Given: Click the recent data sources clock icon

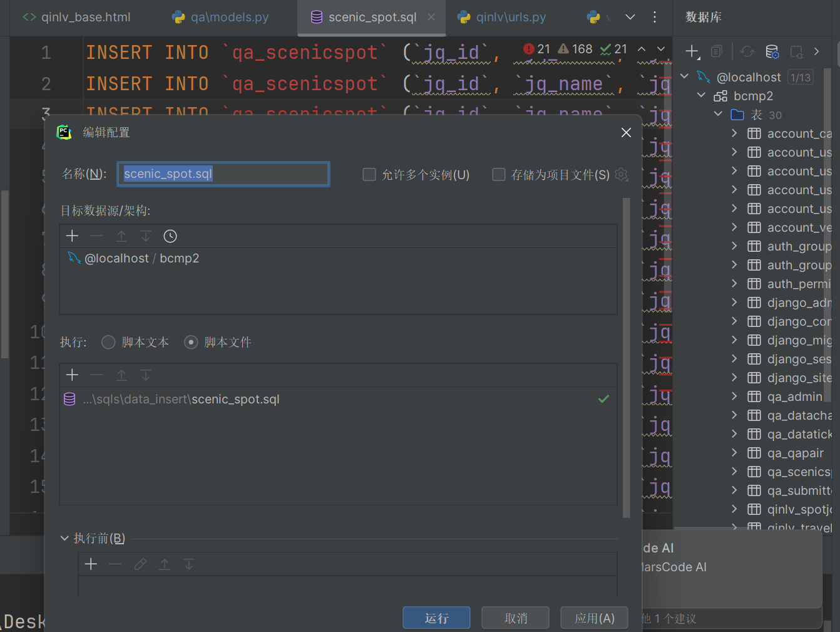Looking at the screenshot, I should click(170, 236).
